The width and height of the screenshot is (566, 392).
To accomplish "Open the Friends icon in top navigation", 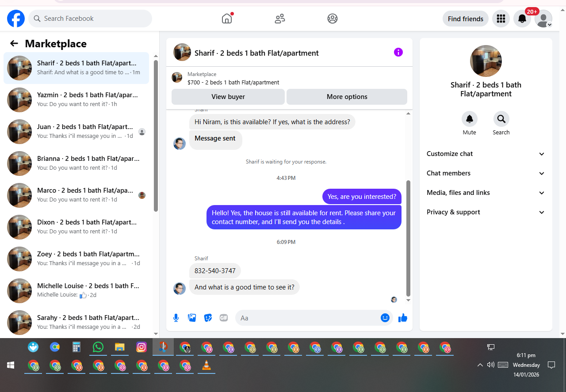I will click(280, 19).
